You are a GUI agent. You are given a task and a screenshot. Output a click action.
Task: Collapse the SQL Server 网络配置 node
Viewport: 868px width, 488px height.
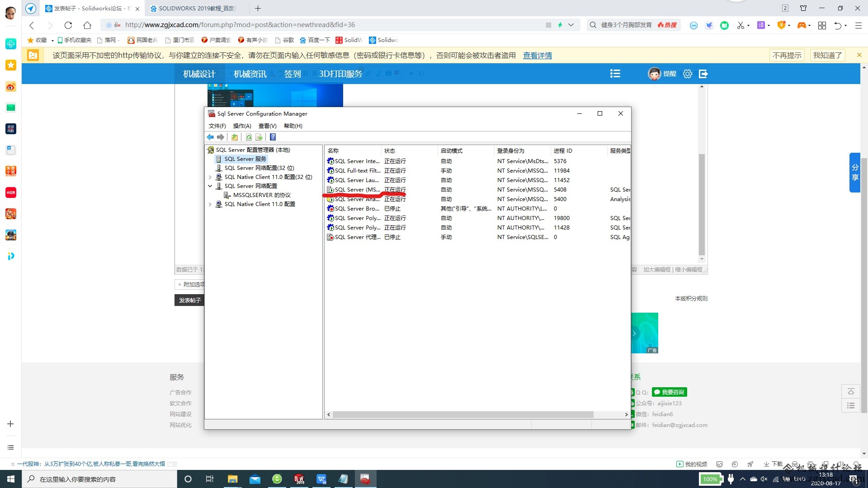click(210, 186)
